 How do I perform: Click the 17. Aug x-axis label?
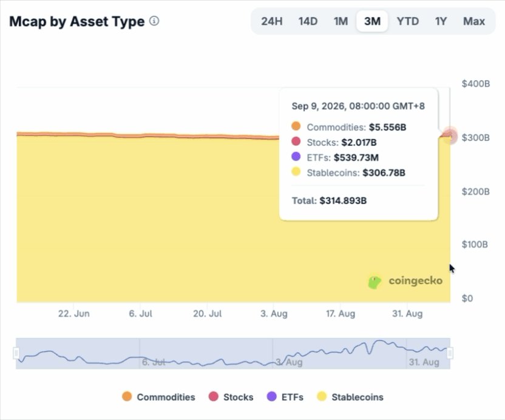341,313
